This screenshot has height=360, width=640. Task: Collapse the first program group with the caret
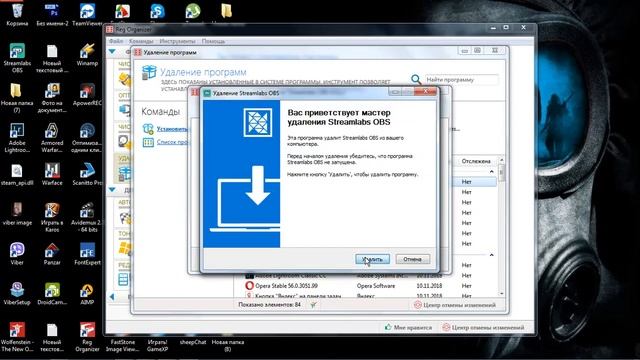click(491, 172)
